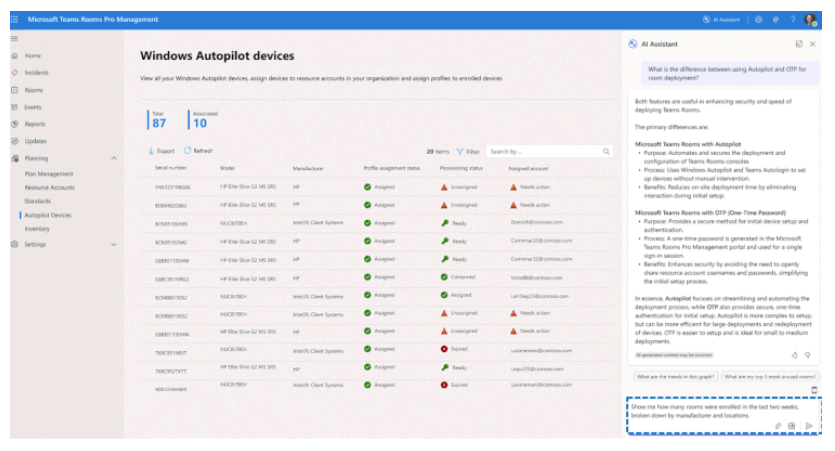Select serial number 8CN95102MG
Screen dimensions: 835x451
(170, 242)
